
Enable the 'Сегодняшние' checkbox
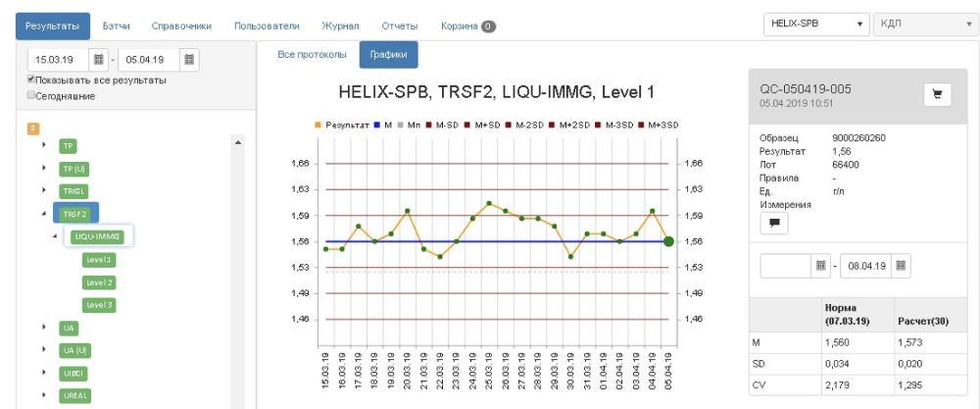pyautogui.click(x=31, y=95)
